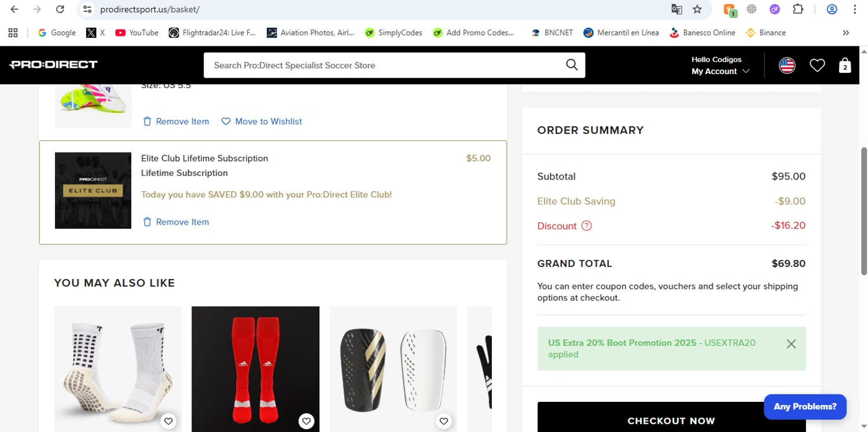
Task: Remove the USEXTRA20 promo code
Action: click(x=791, y=344)
